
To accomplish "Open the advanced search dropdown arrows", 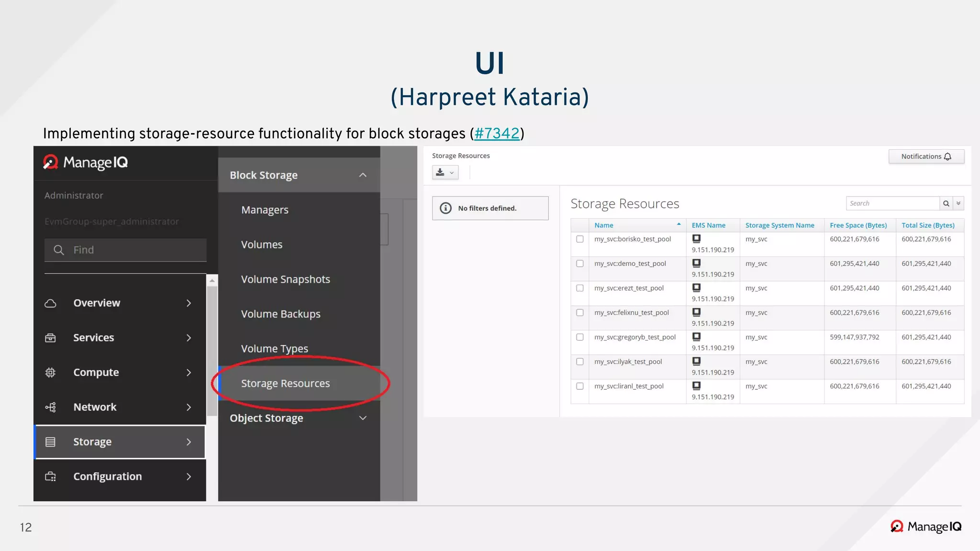I will (x=958, y=203).
